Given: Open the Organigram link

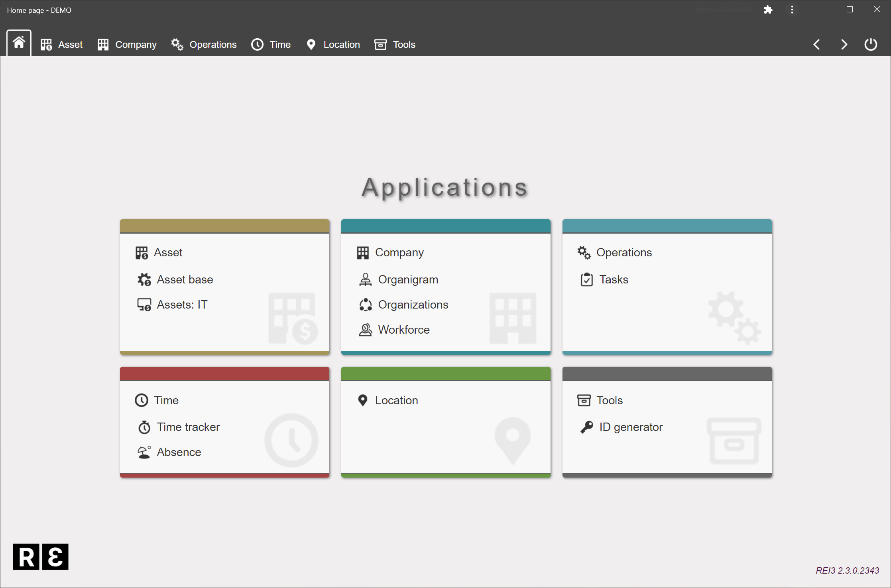Looking at the screenshot, I should [x=408, y=280].
